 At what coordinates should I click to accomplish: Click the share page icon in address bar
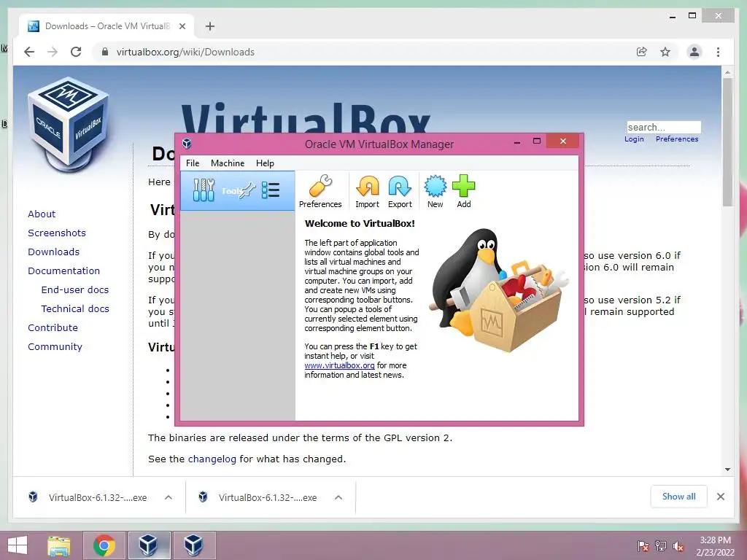point(642,52)
